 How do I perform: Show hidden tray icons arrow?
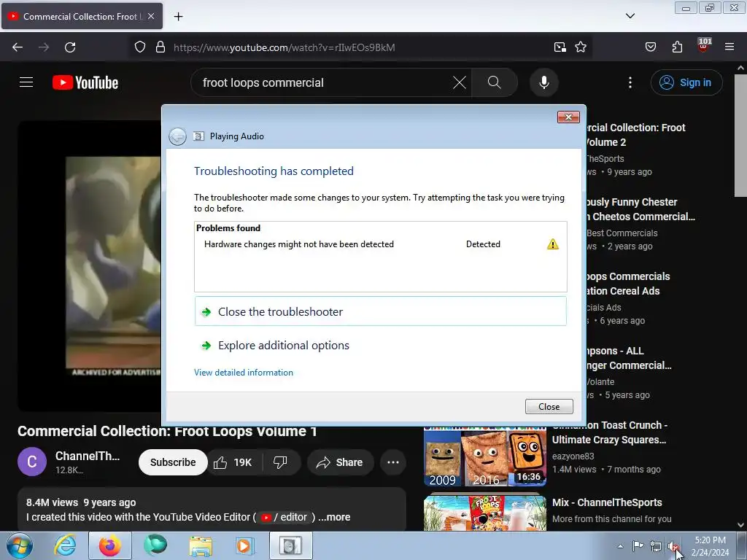click(x=620, y=546)
